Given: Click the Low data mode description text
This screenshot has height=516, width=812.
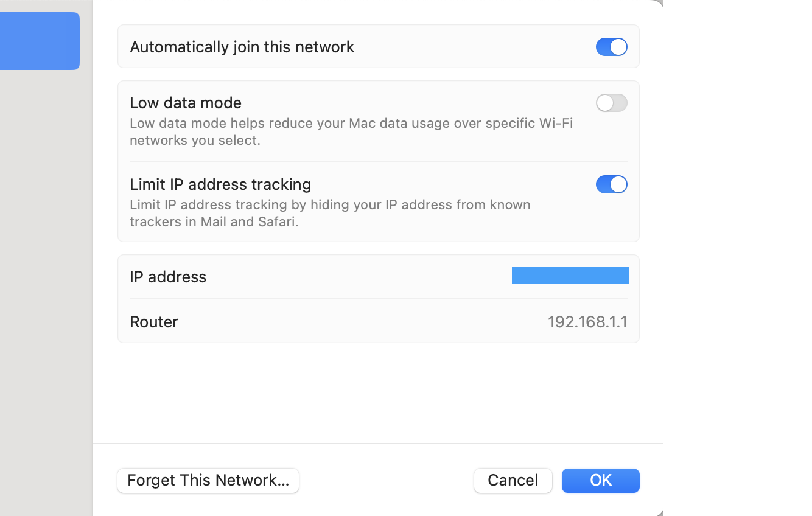Looking at the screenshot, I should click(x=351, y=131).
